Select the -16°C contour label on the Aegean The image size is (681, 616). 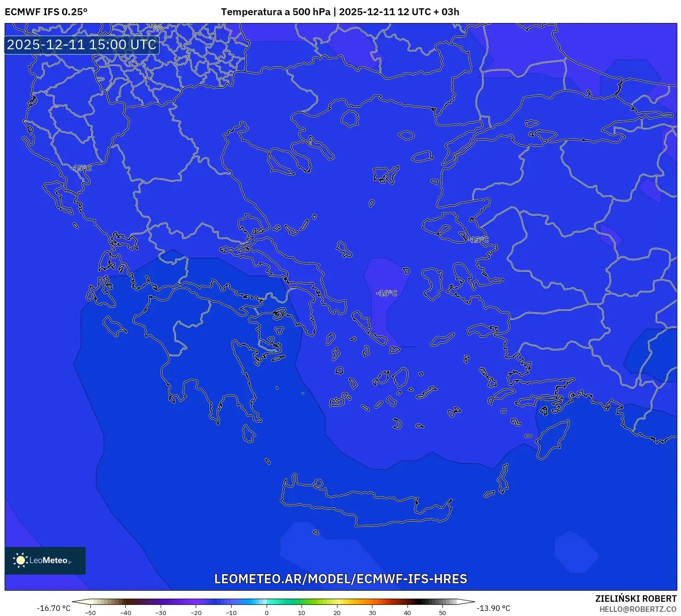pos(387,292)
